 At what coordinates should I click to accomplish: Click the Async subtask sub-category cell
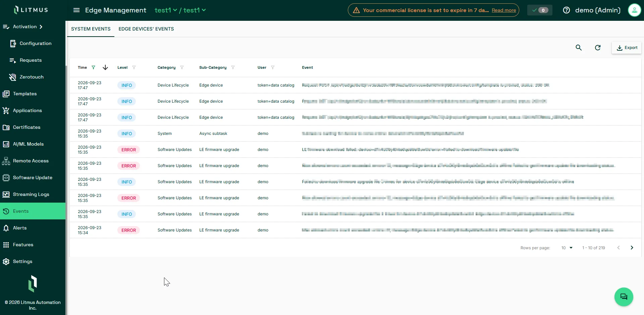tap(213, 134)
